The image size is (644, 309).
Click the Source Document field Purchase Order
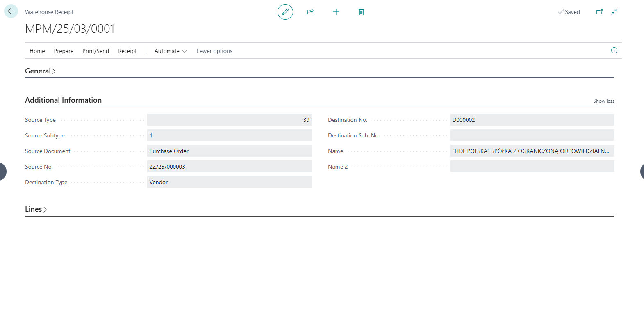(x=229, y=151)
